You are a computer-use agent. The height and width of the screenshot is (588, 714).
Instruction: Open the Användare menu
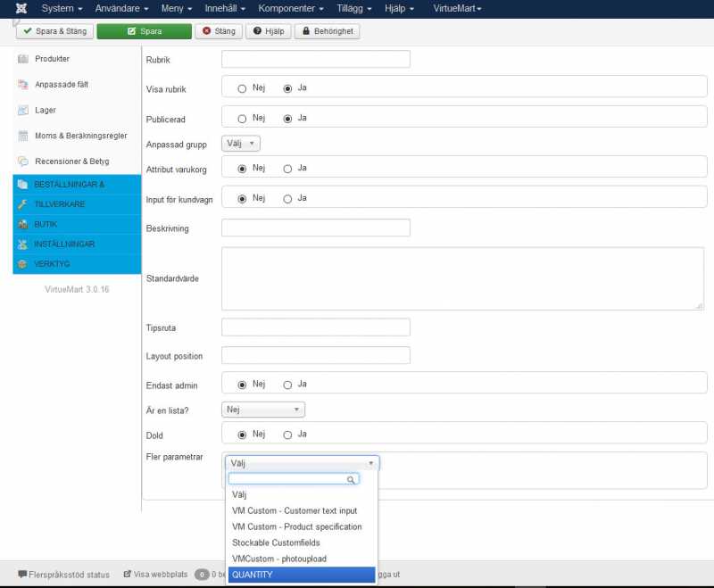tap(121, 8)
